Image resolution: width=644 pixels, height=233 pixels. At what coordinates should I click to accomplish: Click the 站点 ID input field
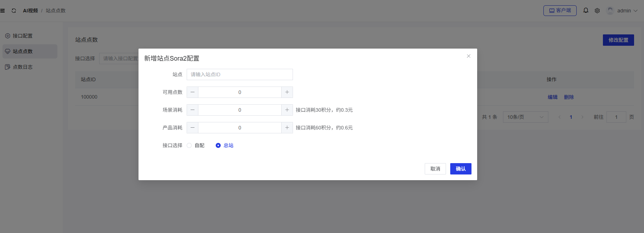[239, 74]
